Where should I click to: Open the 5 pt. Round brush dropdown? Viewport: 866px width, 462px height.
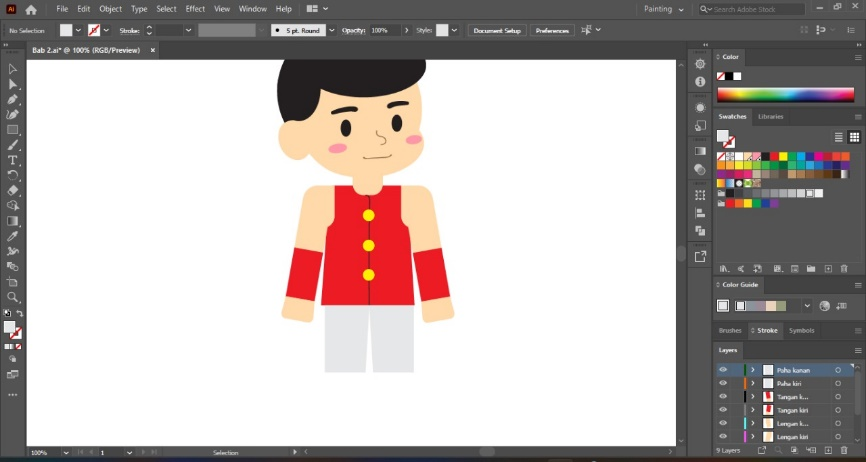coord(332,30)
